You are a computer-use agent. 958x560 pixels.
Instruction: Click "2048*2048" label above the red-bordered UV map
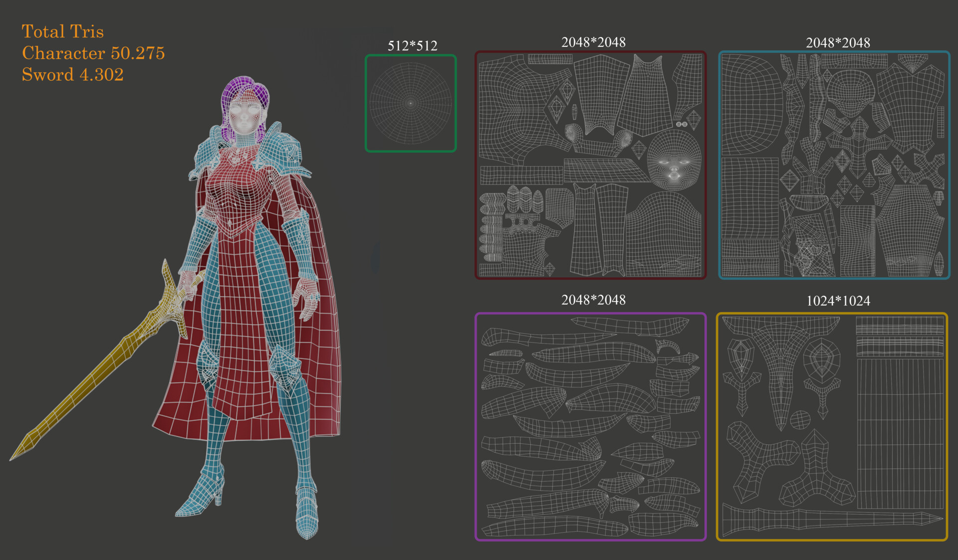[593, 42]
